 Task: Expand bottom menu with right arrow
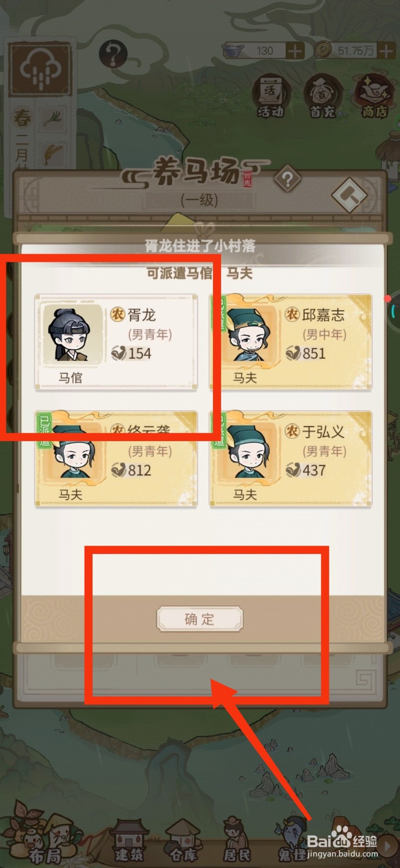388,846
